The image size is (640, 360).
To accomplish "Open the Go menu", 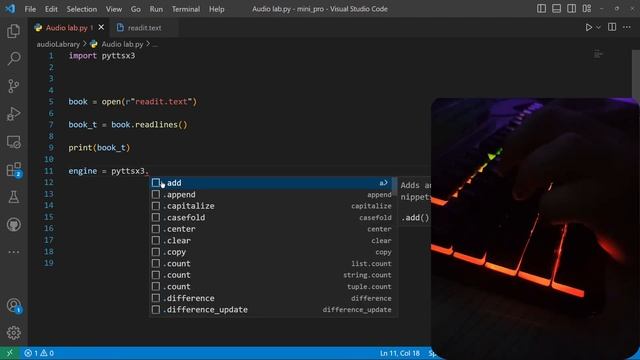I will pyautogui.click(x=136, y=9).
